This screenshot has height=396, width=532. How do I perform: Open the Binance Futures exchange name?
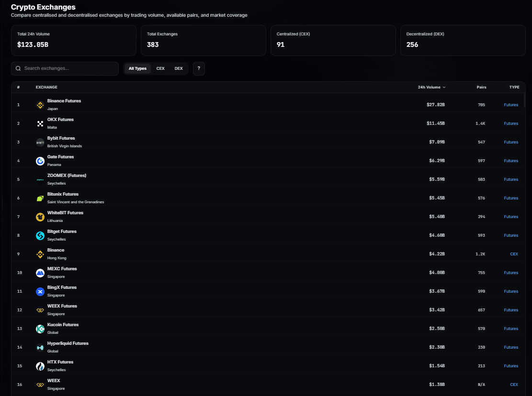pos(64,101)
